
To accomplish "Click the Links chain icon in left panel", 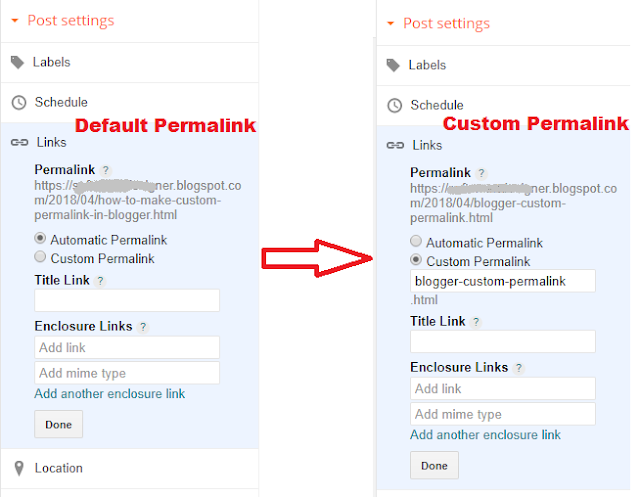I will [19, 142].
